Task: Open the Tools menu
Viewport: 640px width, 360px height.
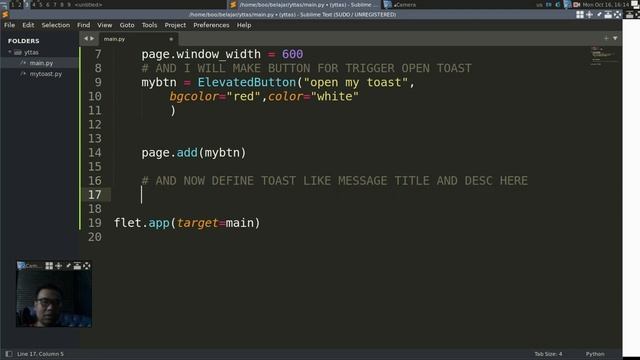Action: [x=149, y=25]
